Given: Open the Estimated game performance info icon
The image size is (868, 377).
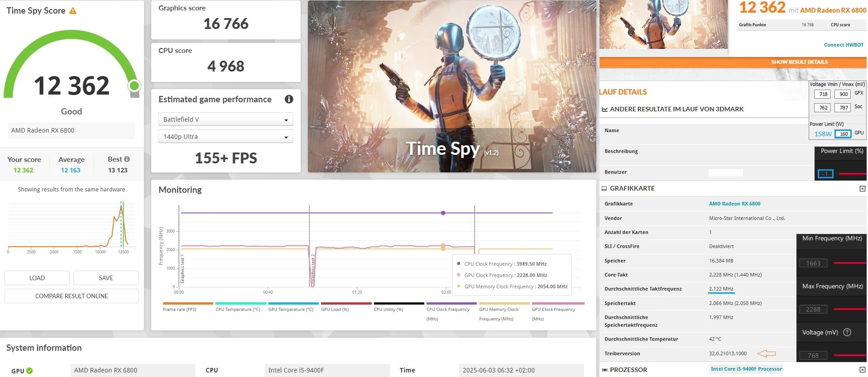Looking at the screenshot, I should (x=289, y=99).
